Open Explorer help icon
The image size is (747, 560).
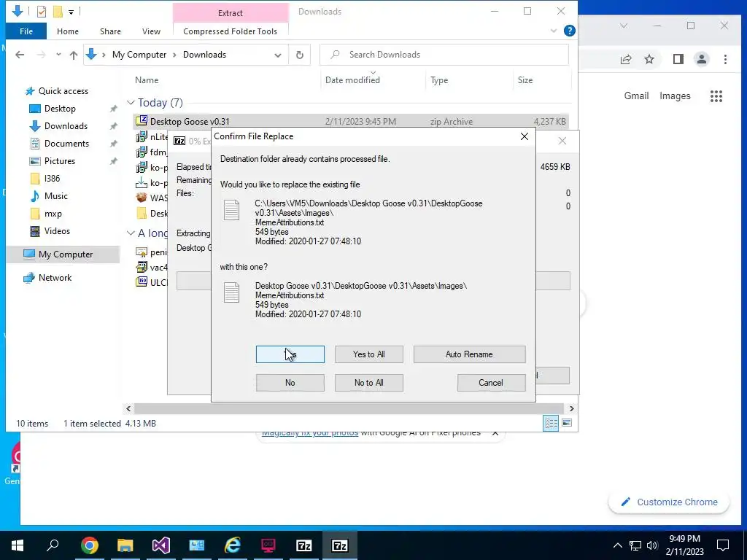[x=569, y=31]
